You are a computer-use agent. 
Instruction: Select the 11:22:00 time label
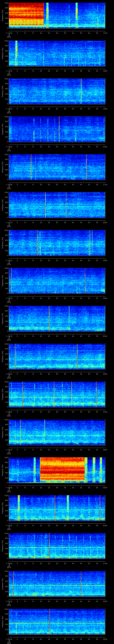tap(9, 260)
